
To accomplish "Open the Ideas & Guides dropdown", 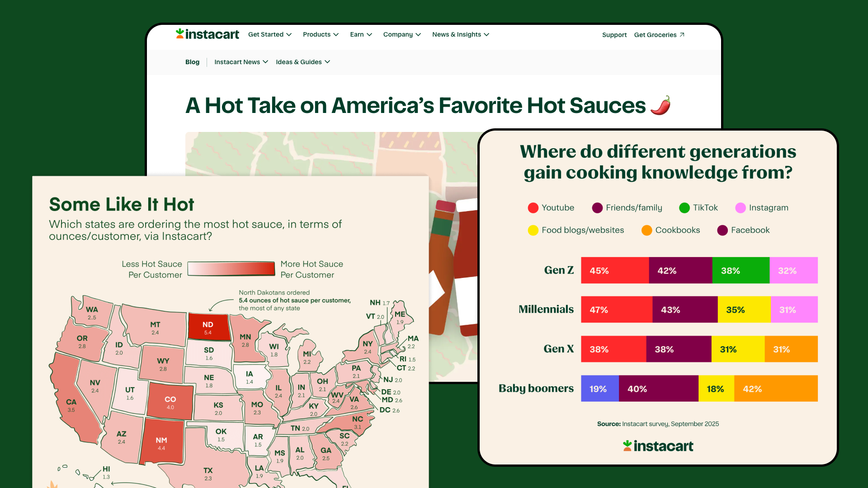I will 302,62.
